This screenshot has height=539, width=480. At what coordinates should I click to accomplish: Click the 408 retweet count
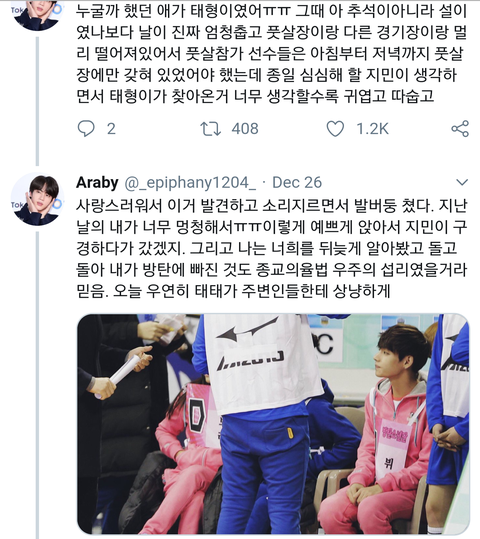pyautogui.click(x=245, y=129)
